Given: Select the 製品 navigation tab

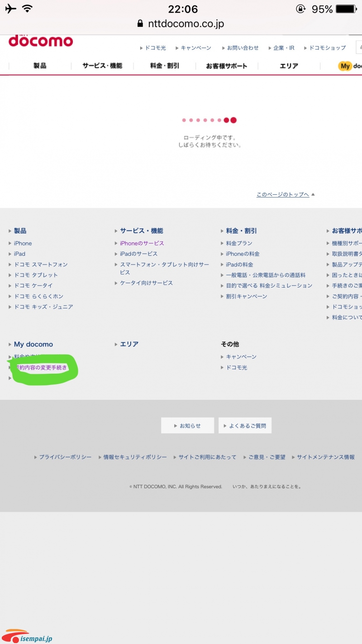Looking at the screenshot, I should [x=40, y=66].
